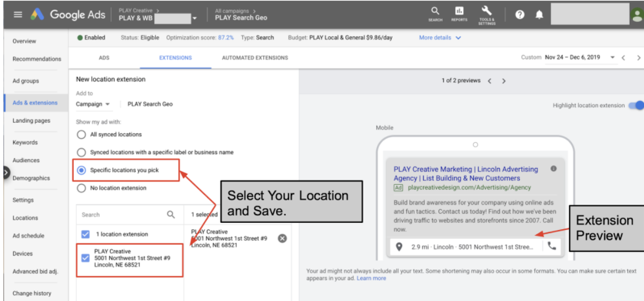Select All synced locations option
The width and height of the screenshot is (644, 301).
pyautogui.click(x=81, y=134)
